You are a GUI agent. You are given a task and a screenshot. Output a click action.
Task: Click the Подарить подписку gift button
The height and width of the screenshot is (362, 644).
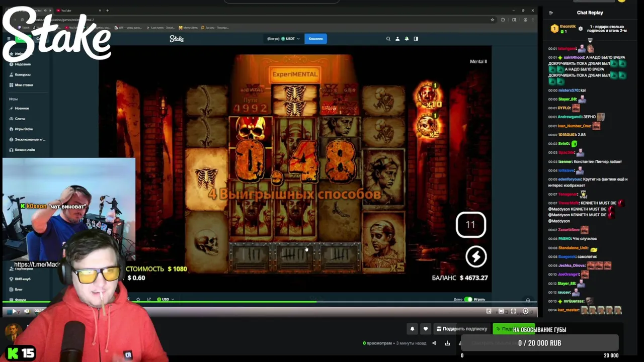462,329
